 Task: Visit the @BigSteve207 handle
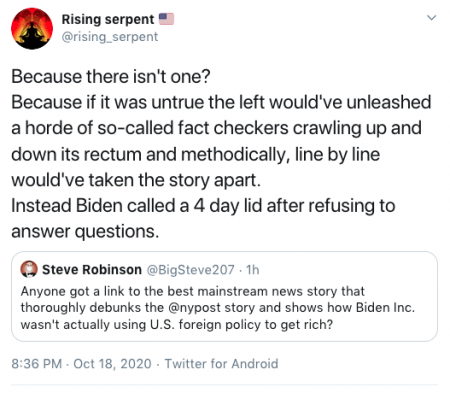[x=191, y=270]
